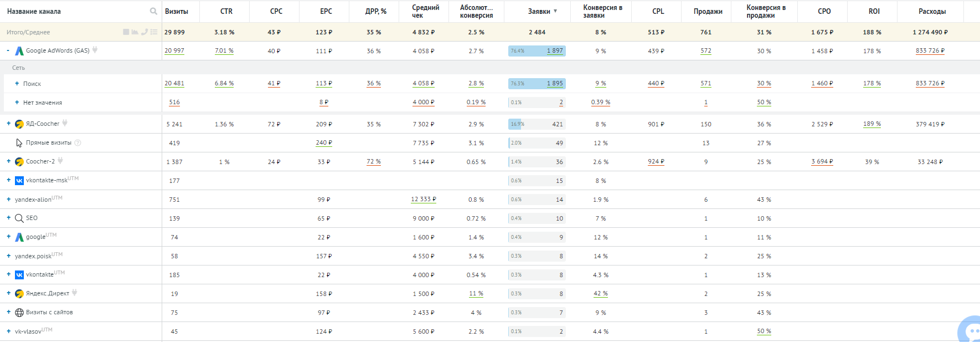
Task: Click the channel name search magnifier icon
Action: click(x=153, y=11)
